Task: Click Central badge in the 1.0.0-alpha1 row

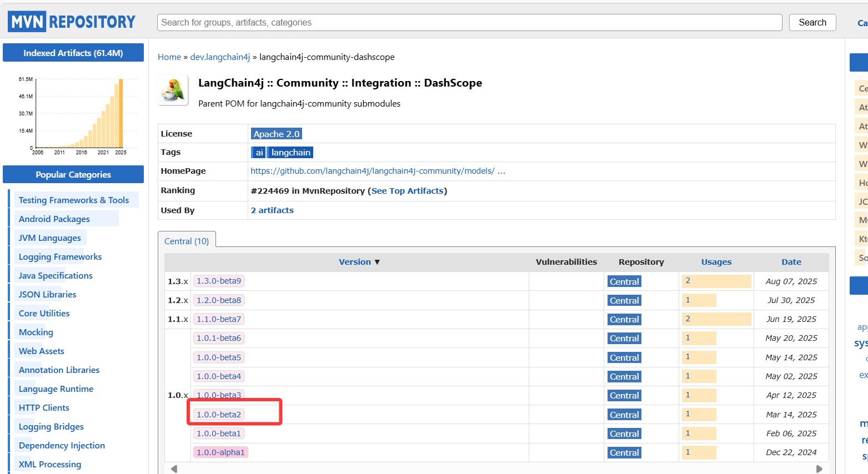Action: coord(624,452)
